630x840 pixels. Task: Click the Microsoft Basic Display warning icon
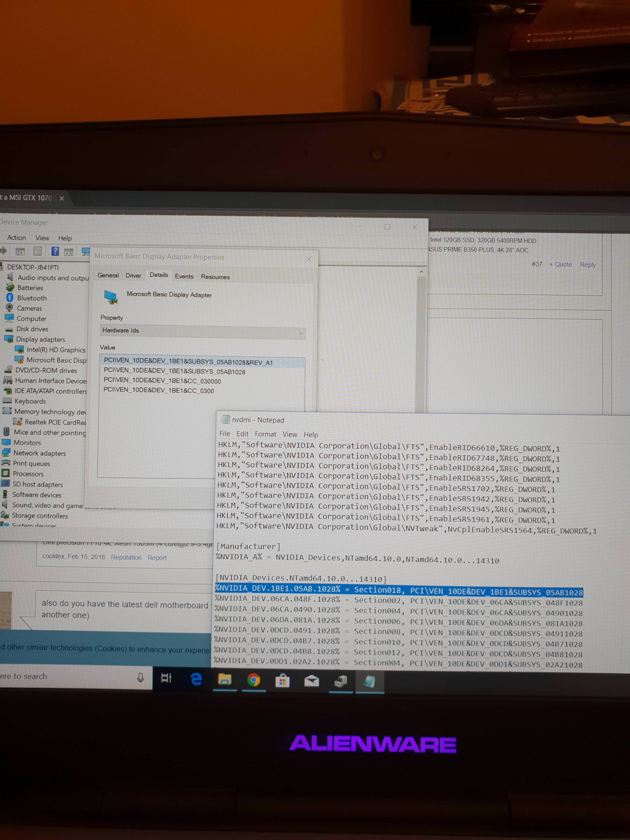[x=19, y=360]
